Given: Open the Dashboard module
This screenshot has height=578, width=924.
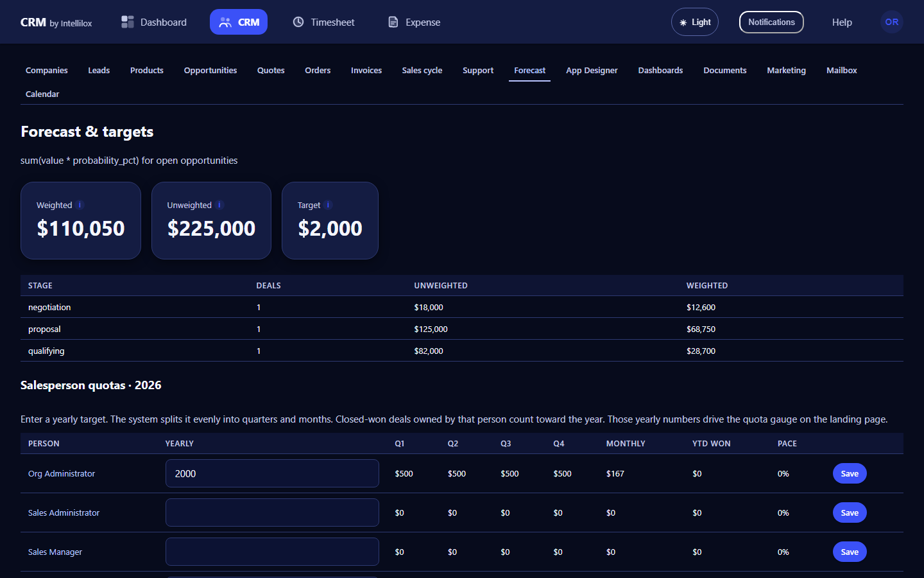Looking at the screenshot, I should pyautogui.click(x=154, y=22).
